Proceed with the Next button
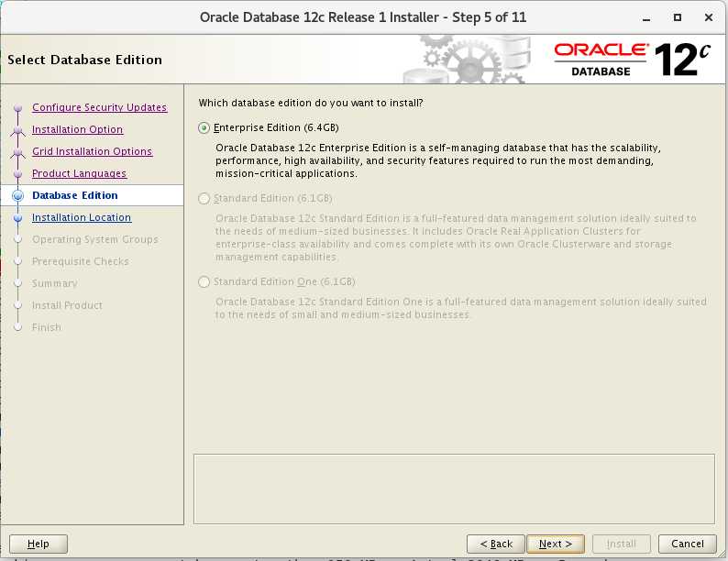The image size is (728, 561). [556, 544]
